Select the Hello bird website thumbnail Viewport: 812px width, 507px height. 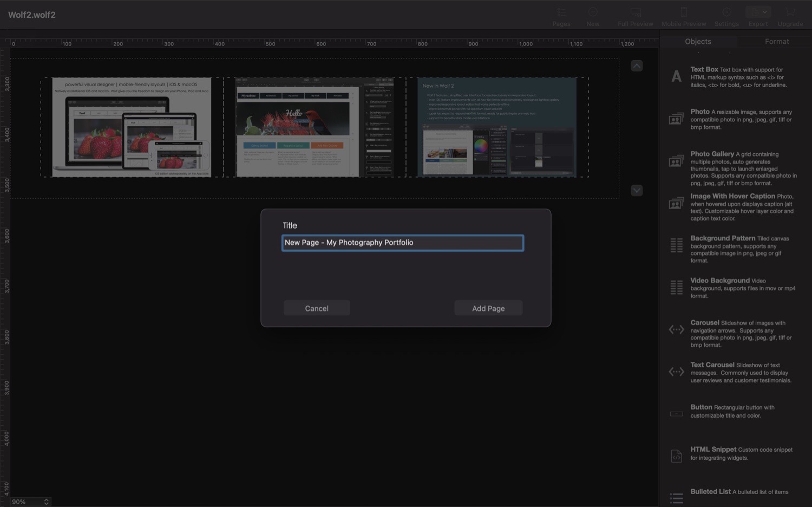pyautogui.click(x=315, y=127)
